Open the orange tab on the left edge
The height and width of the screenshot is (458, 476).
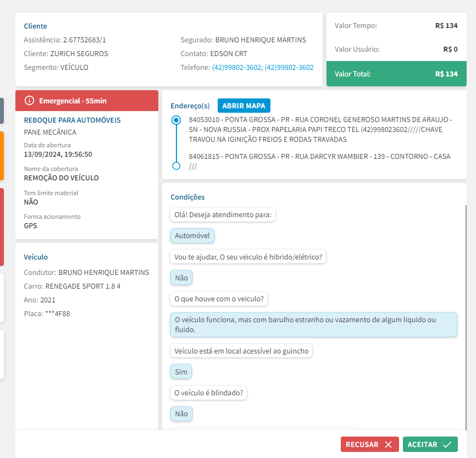click(2, 156)
